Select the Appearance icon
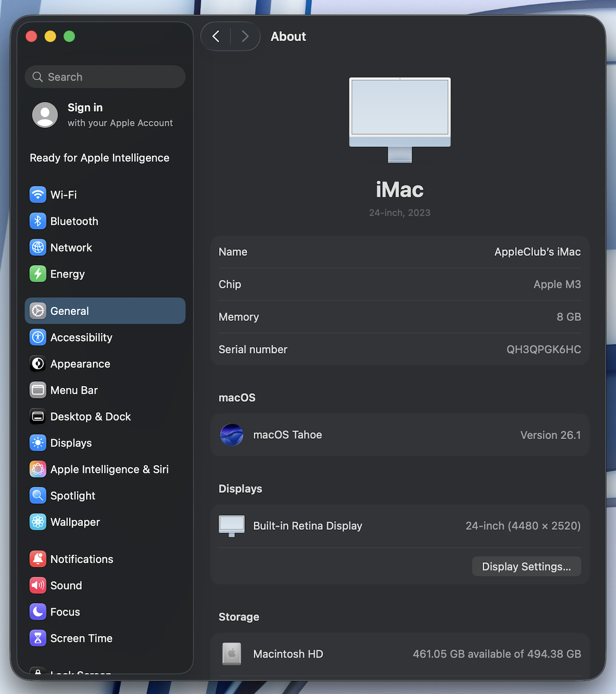Viewport: 616px width, 694px height. pyautogui.click(x=37, y=364)
